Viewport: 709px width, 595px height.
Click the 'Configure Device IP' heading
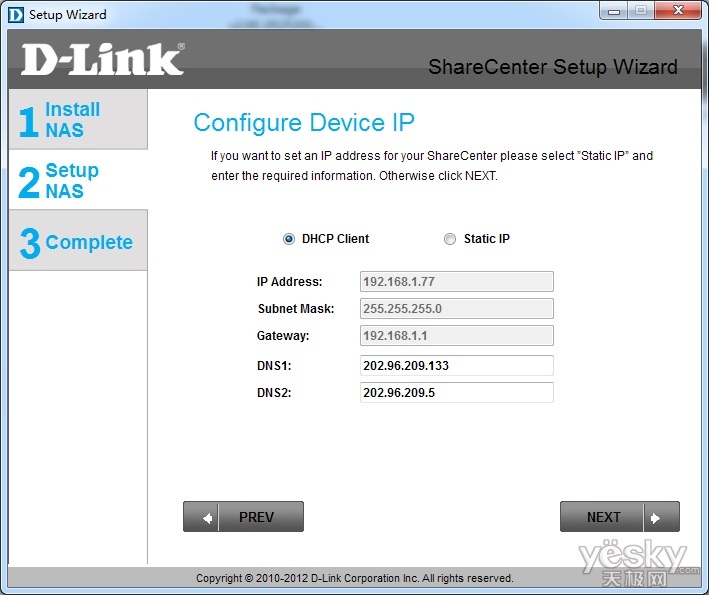[304, 123]
